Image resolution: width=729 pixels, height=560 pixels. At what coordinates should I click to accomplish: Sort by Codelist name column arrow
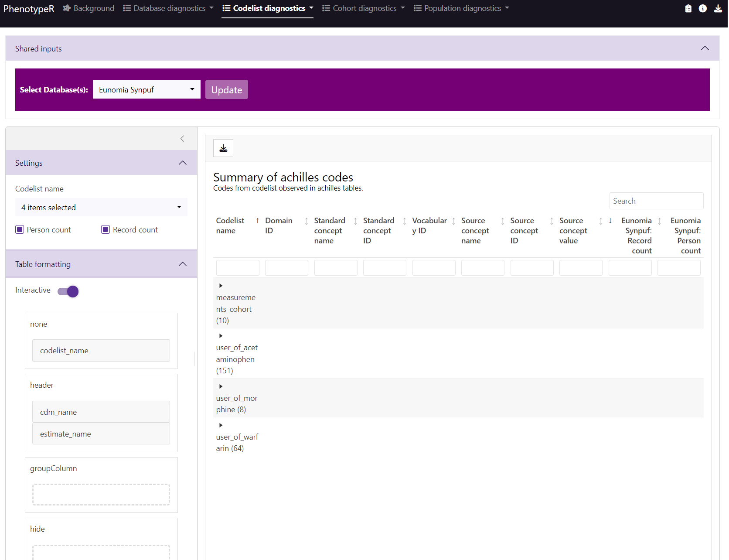258,221
